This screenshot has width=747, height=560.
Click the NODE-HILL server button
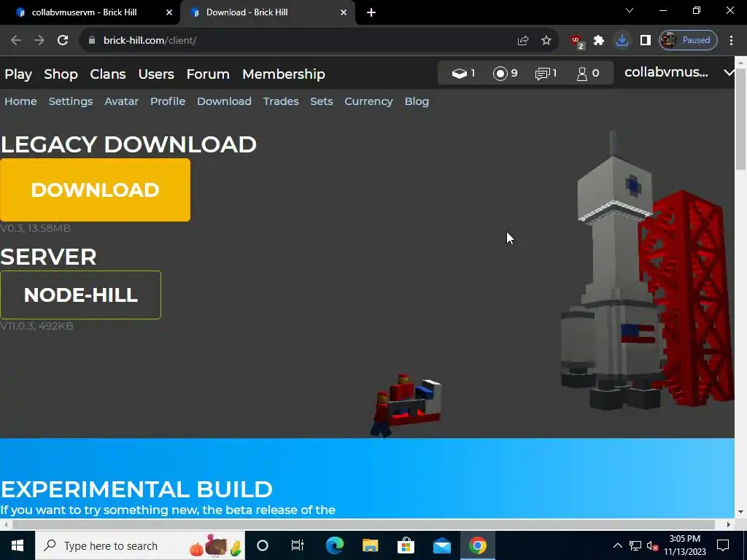(80, 295)
